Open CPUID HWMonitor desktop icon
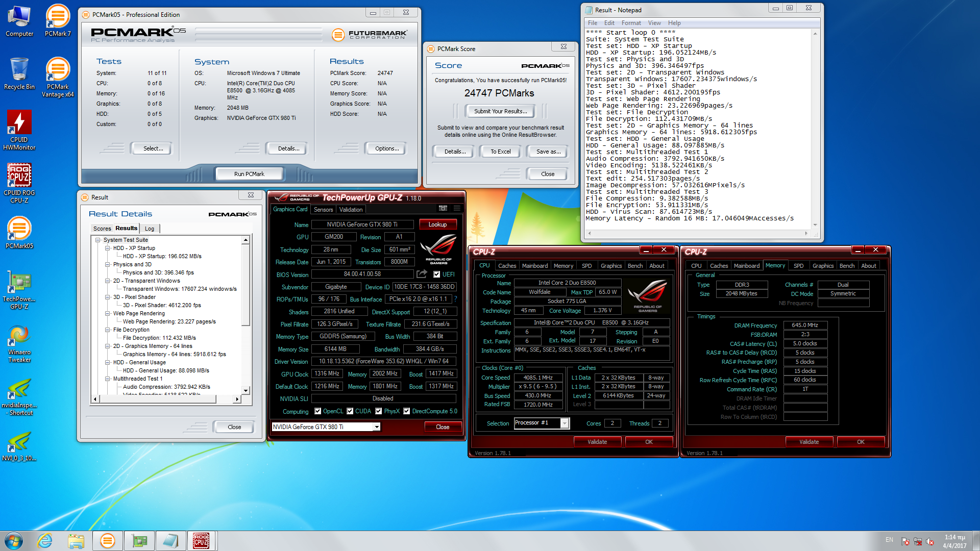The width and height of the screenshot is (980, 551). point(19,130)
